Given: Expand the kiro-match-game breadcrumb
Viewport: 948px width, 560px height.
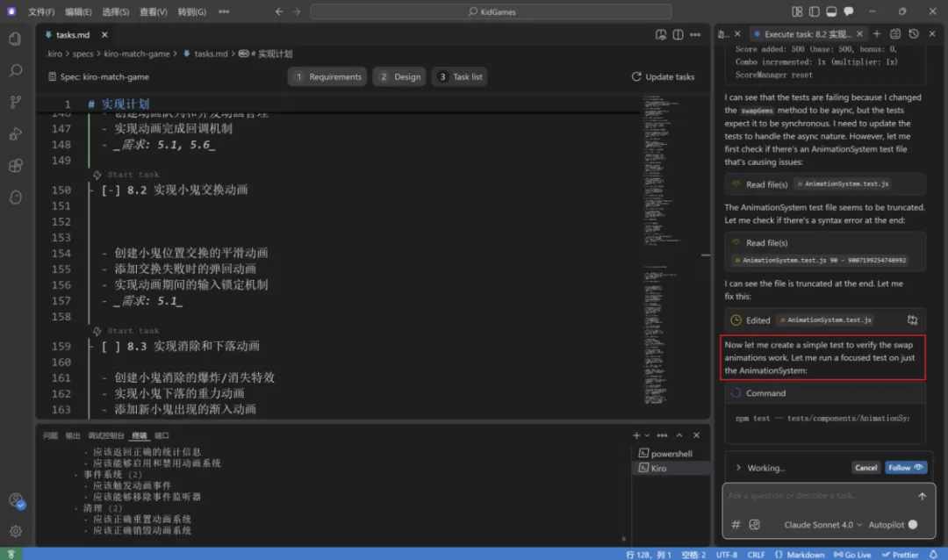Looking at the screenshot, I should point(137,54).
